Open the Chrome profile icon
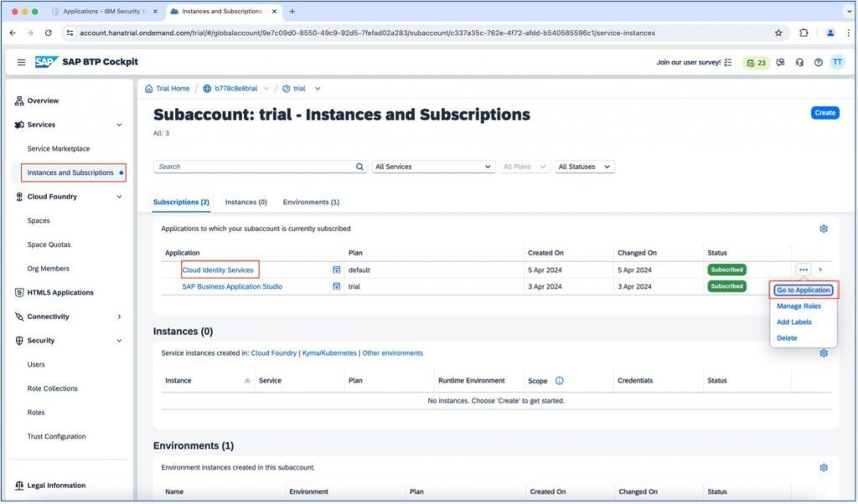Screen dimensions: 858x504 coord(830,33)
